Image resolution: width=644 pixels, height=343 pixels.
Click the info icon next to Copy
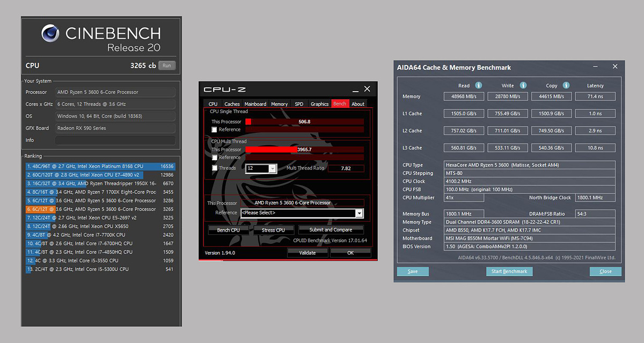[x=567, y=85]
